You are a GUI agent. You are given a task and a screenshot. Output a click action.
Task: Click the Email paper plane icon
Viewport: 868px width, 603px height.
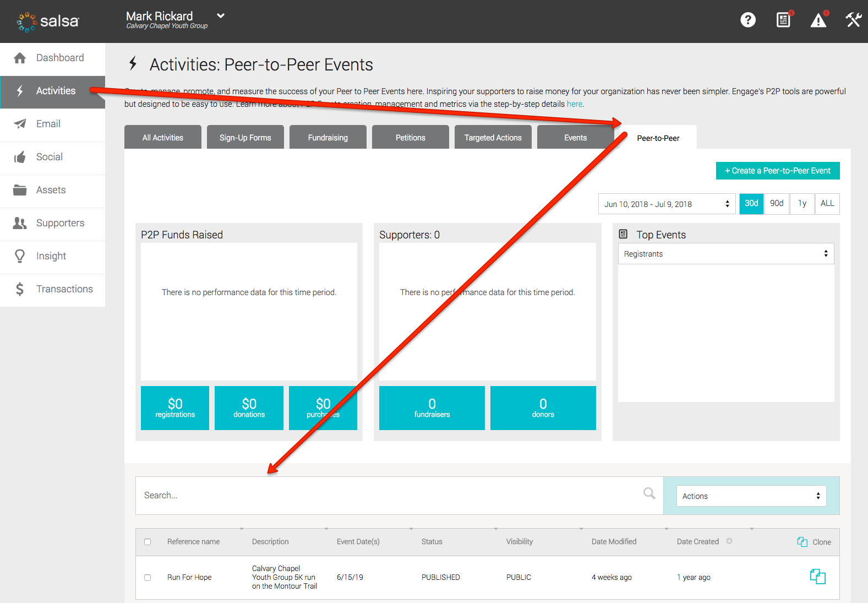[x=20, y=124]
